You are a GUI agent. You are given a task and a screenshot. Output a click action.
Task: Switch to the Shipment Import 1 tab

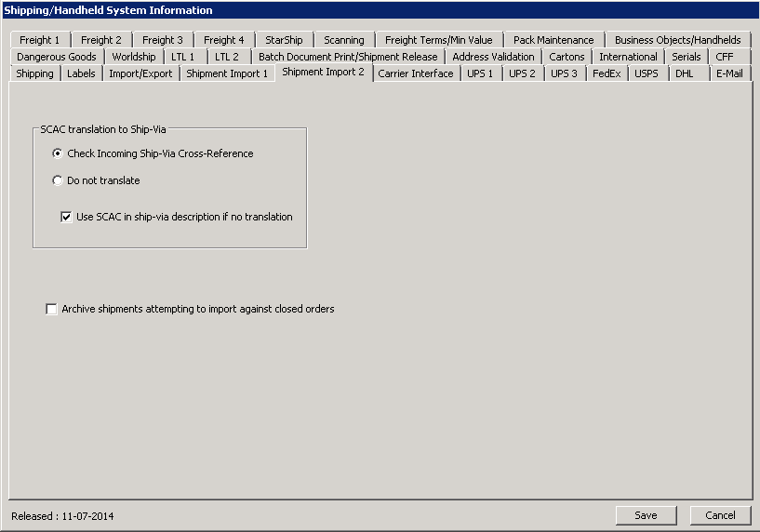coord(227,73)
